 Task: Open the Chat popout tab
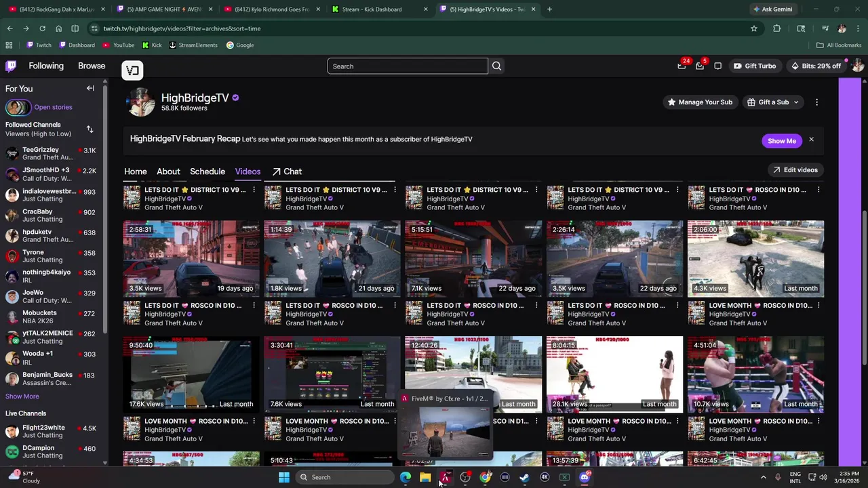click(x=287, y=171)
